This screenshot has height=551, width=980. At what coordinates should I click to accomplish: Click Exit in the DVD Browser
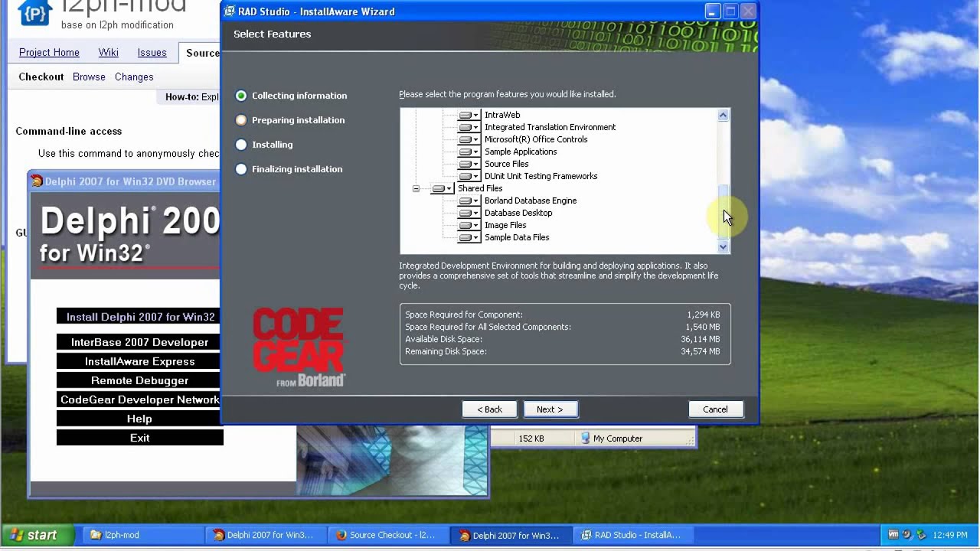click(139, 438)
